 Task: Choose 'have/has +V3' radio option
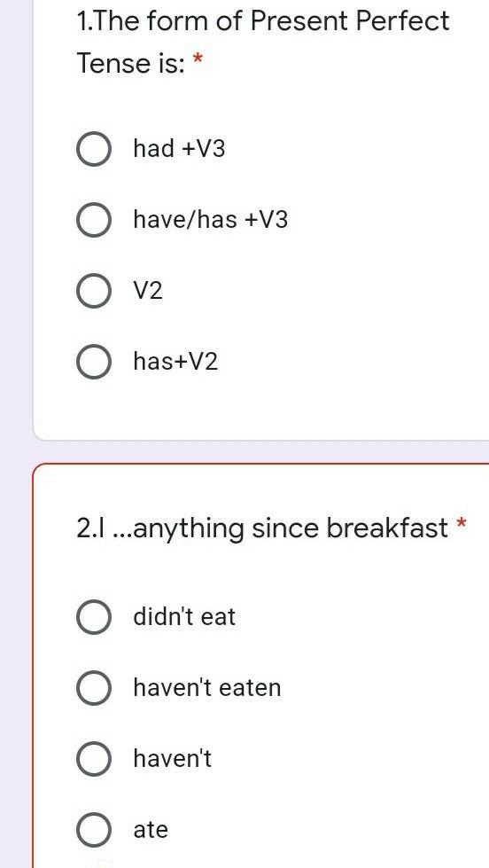pyautogui.click(x=94, y=220)
